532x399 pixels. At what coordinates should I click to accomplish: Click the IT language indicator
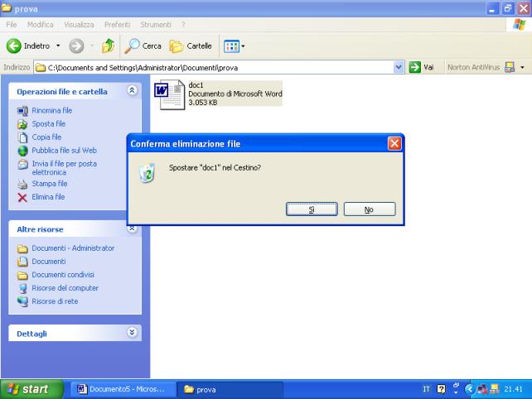(426, 389)
